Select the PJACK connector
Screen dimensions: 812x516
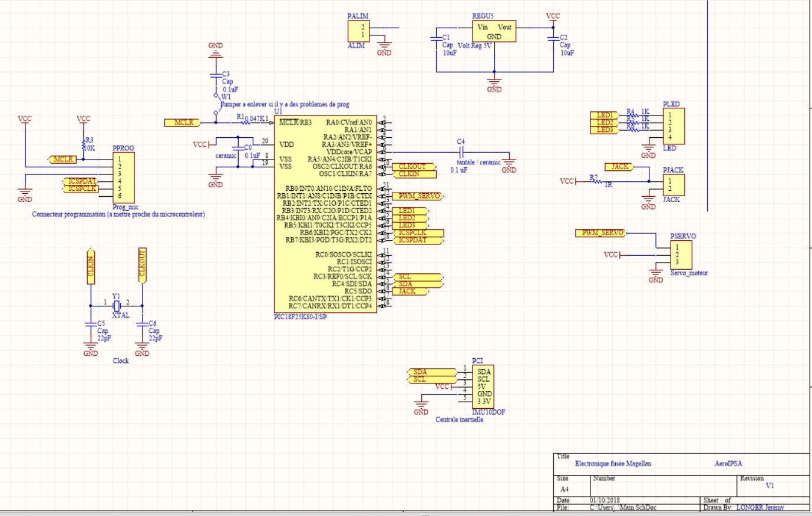click(674, 185)
